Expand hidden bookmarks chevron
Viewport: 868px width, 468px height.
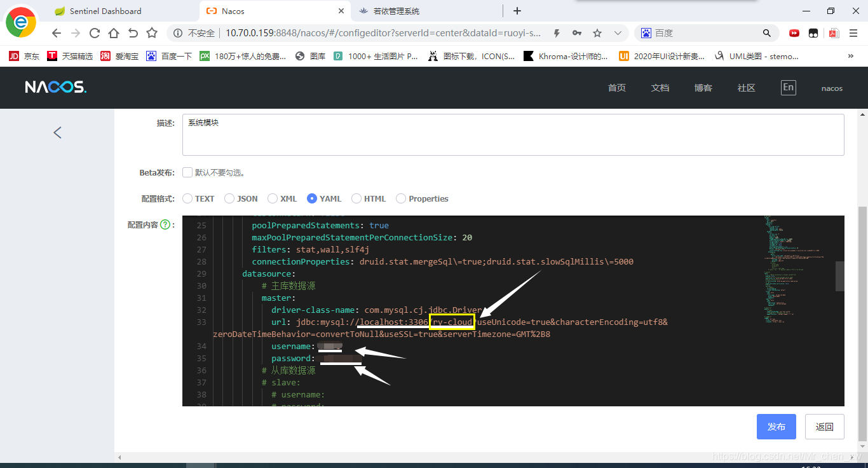pos(851,56)
